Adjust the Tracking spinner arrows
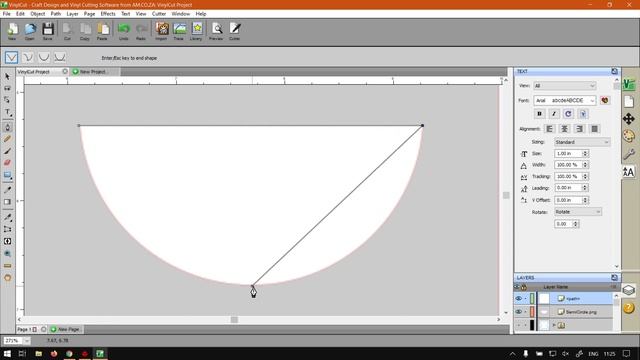 (x=585, y=176)
